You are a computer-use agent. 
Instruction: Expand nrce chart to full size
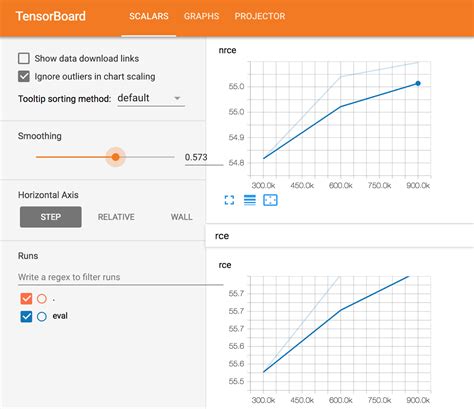[229, 200]
